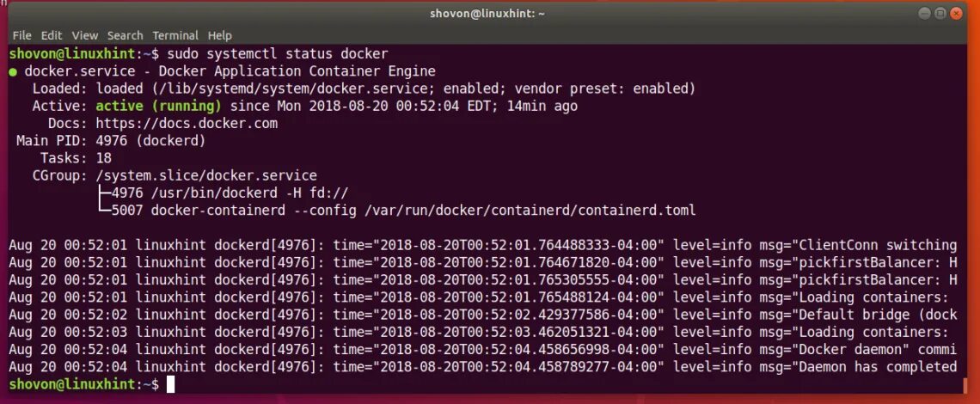Open the Search menu

coord(125,35)
